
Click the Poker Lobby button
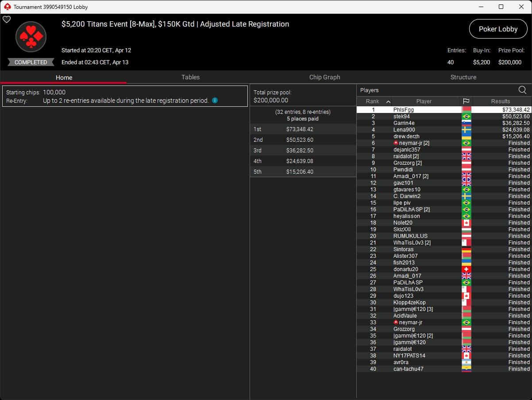[498, 29]
